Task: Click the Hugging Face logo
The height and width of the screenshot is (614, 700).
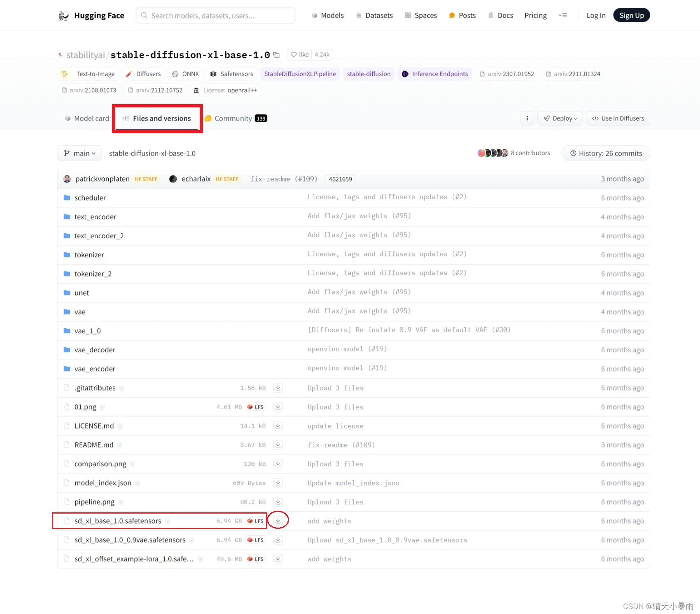Action: tap(63, 16)
